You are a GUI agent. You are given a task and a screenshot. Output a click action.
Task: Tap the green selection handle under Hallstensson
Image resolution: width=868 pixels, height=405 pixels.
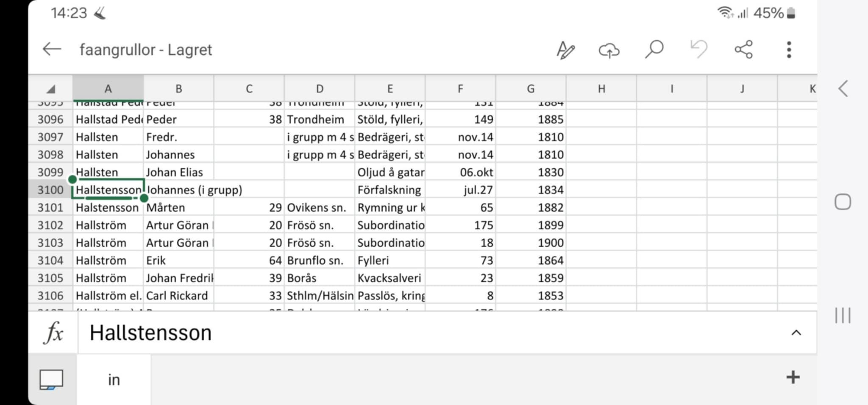[144, 198]
